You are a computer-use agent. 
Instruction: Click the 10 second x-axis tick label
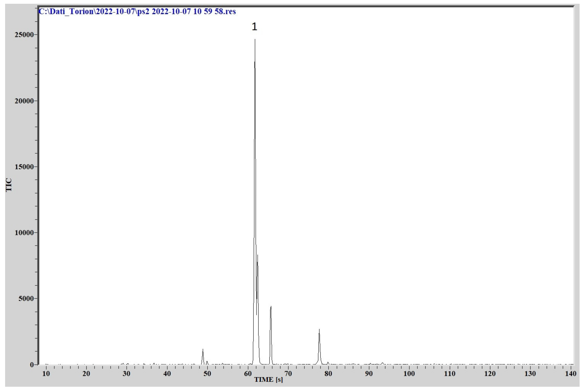click(x=46, y=374)
